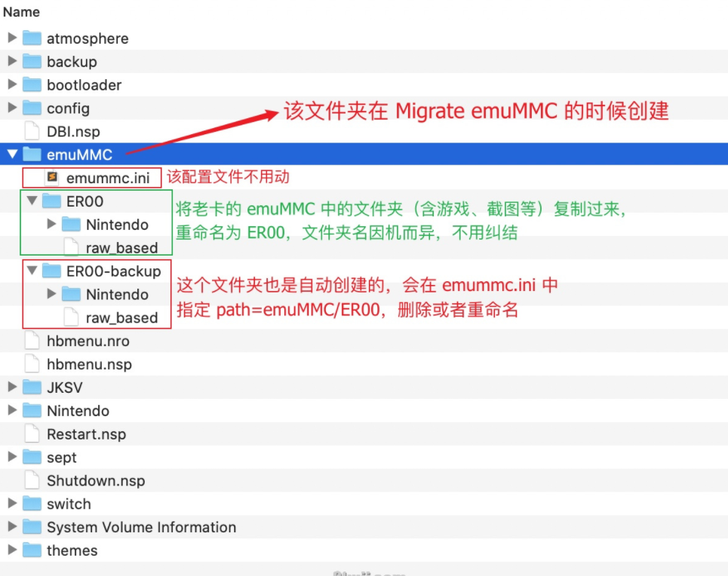This screenshot has width=728, height=576.
Task: Click the emummc.ini file icon
Action: point(52,178)
